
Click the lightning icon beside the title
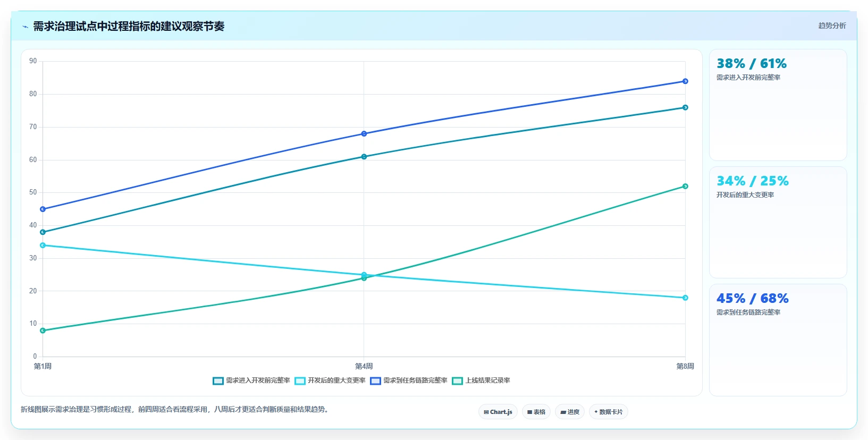coord(25,27)
